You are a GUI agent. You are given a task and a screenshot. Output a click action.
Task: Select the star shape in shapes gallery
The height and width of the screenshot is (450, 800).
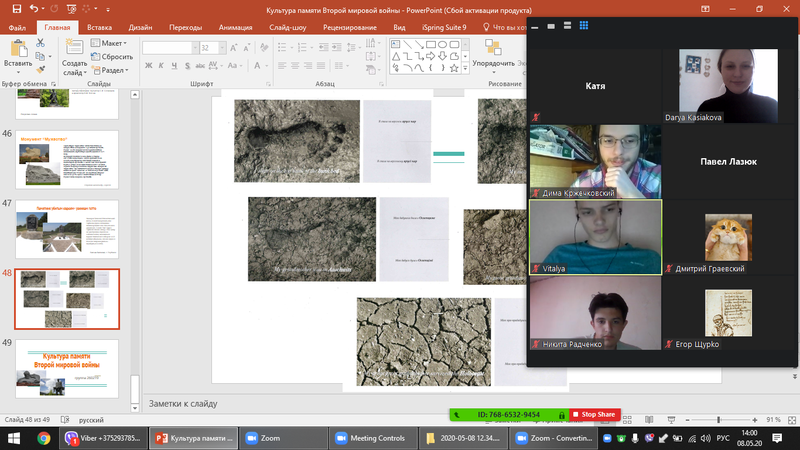[454, 67]
